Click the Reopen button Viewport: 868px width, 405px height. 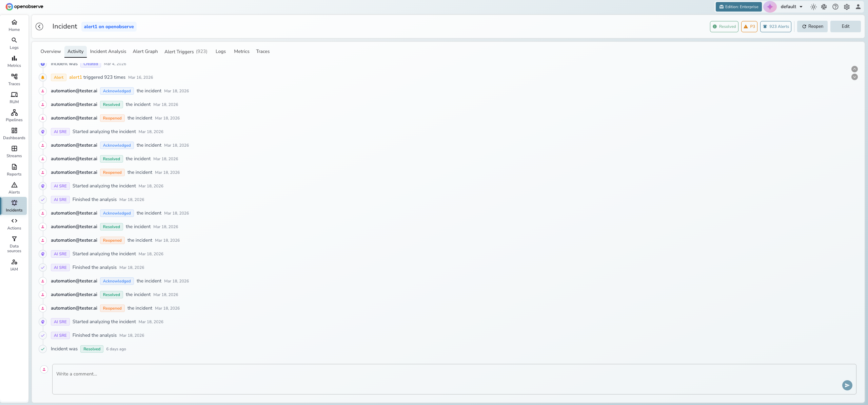point(812,26)
